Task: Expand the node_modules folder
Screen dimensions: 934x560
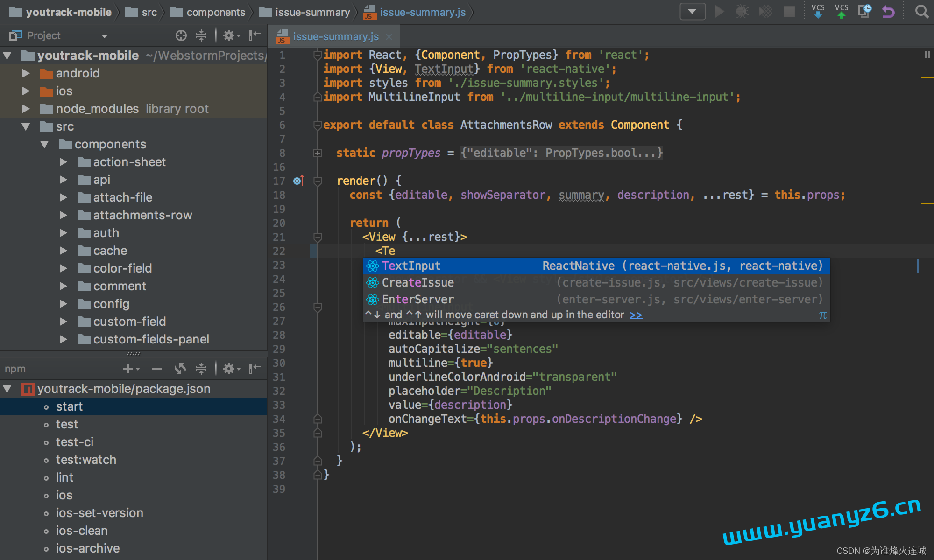Action: pyautogui.click(x=26, y=109)
